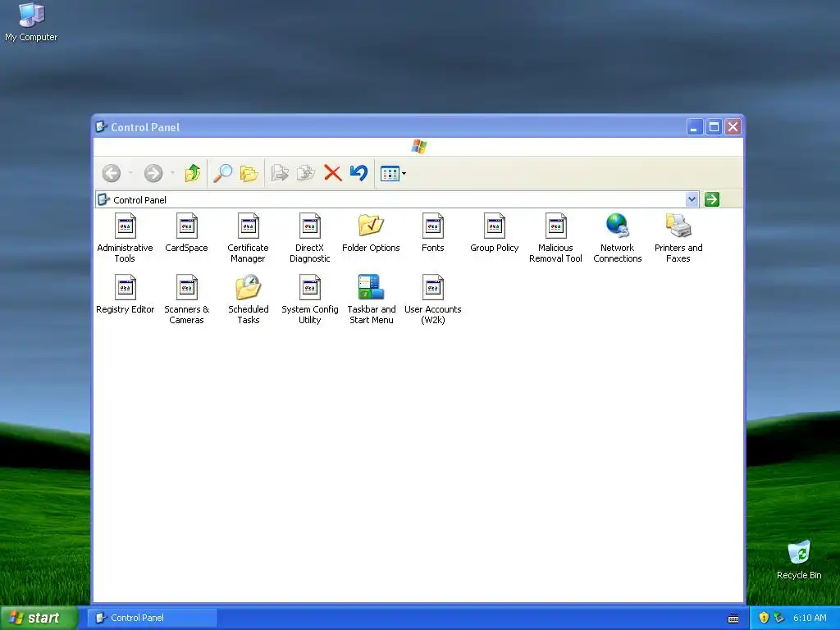This screenshot has height=630, width=840.
Task: Open the Search magnifier tool
Action: pos(222,173)
